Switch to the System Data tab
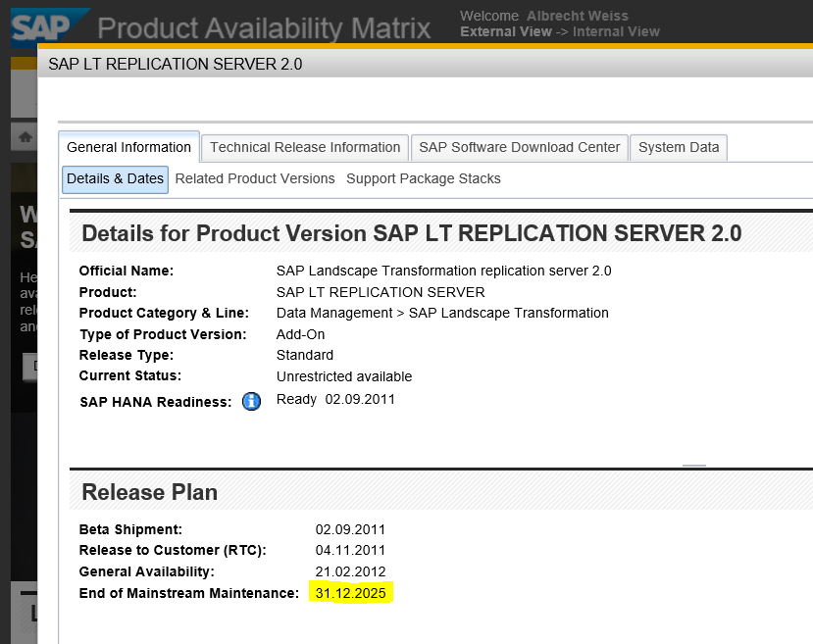The image size is (813, 644). click(678, 147)
